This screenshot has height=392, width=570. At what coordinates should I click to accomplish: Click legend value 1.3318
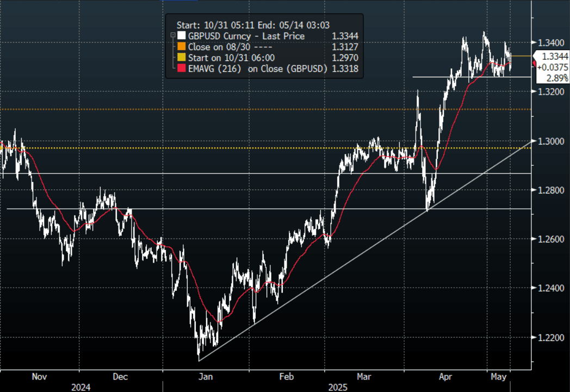(x=345, y=69)
